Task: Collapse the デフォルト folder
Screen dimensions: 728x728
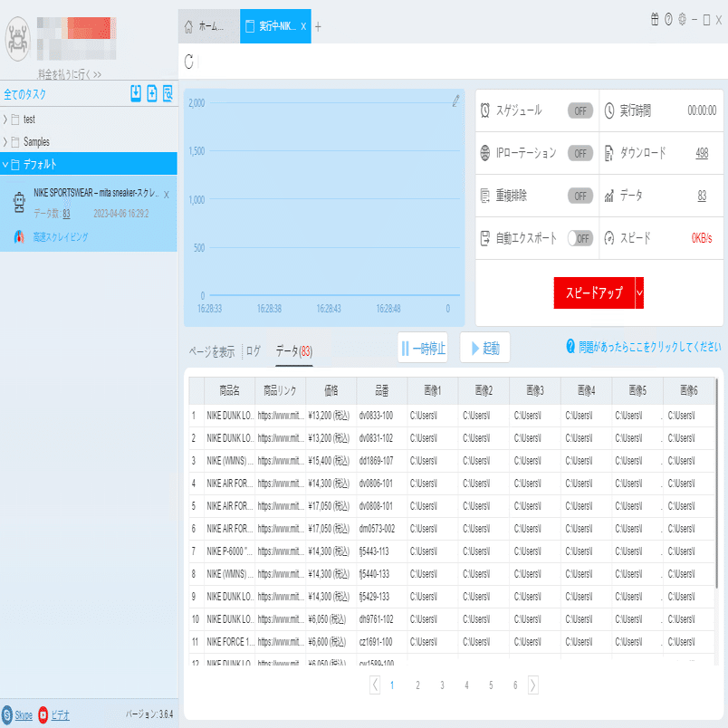Action: point(5,164)
